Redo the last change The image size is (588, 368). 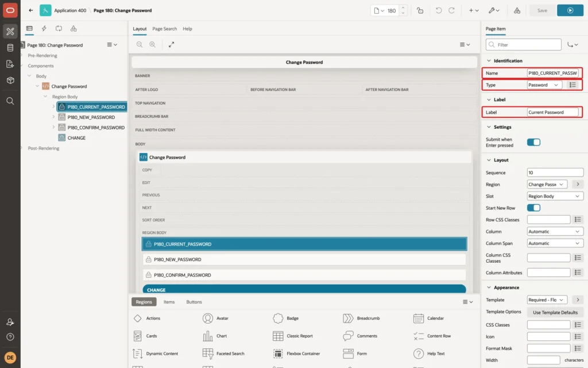(x=451, y=10)
